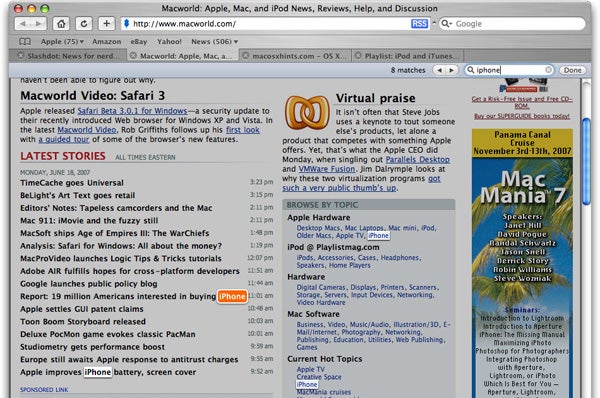The height and width of the screenshot is (398, 600).
Task: Close the Macworld tab
Action: pyautogui.click(x=133, y=56)
